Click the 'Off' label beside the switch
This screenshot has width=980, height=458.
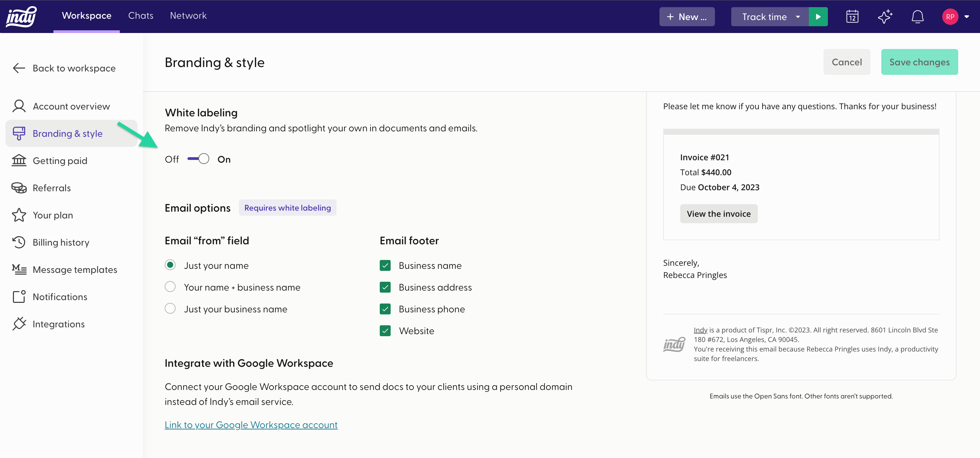click(172, 159)
